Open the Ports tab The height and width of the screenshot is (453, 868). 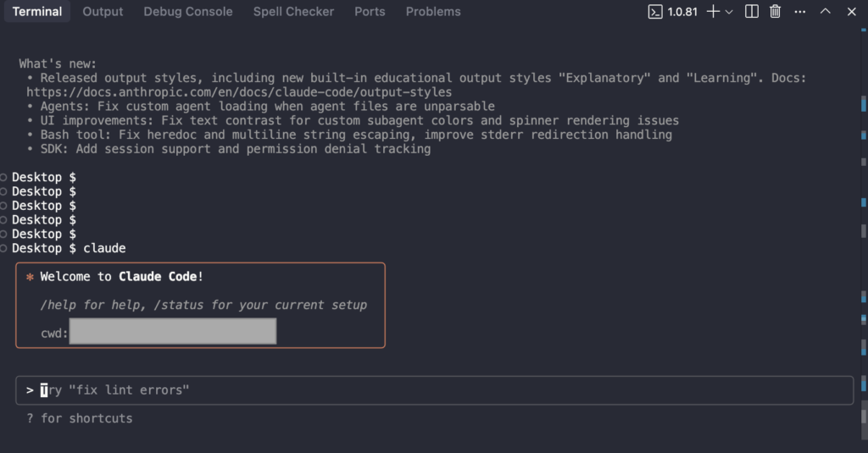(x=370, y=12)
